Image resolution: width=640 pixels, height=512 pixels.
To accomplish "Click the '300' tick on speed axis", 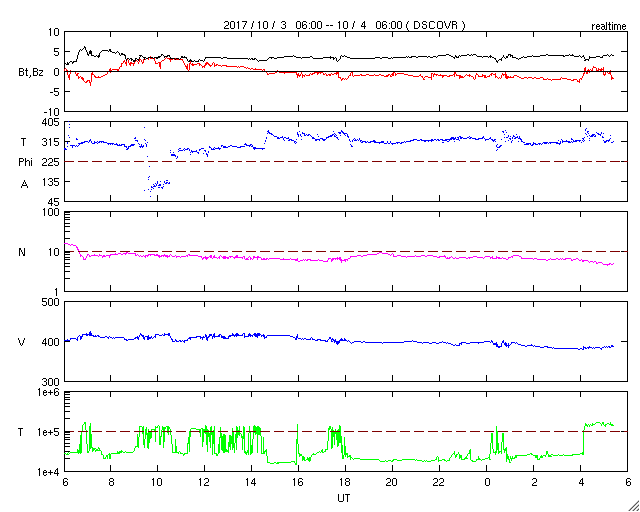I will click(51, 382).
